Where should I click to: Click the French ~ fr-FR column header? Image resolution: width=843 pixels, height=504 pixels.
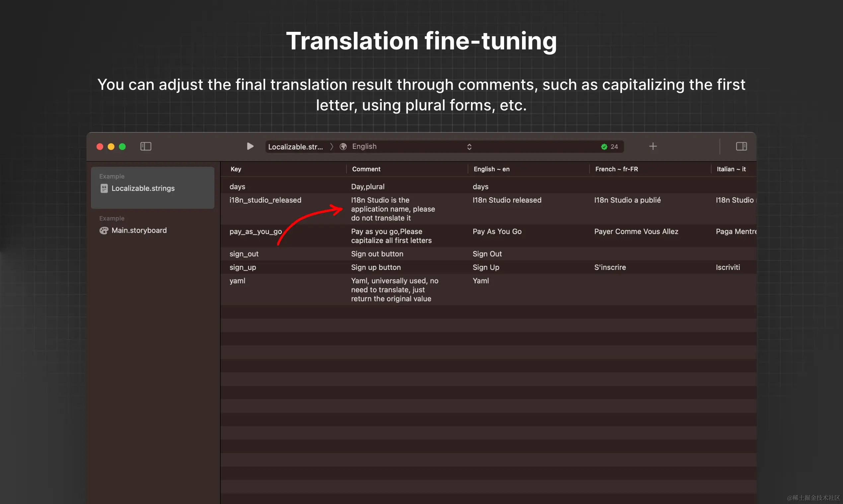[616, 169]
